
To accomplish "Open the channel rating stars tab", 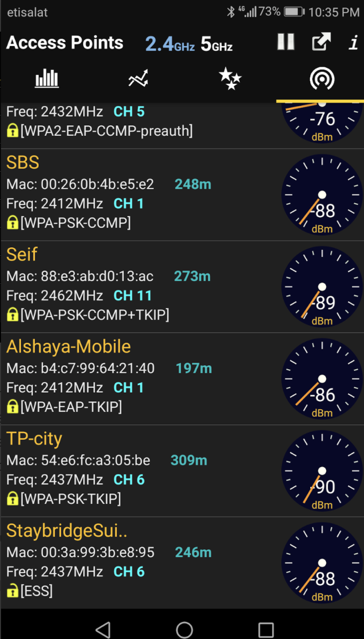I will pos(230,79).
